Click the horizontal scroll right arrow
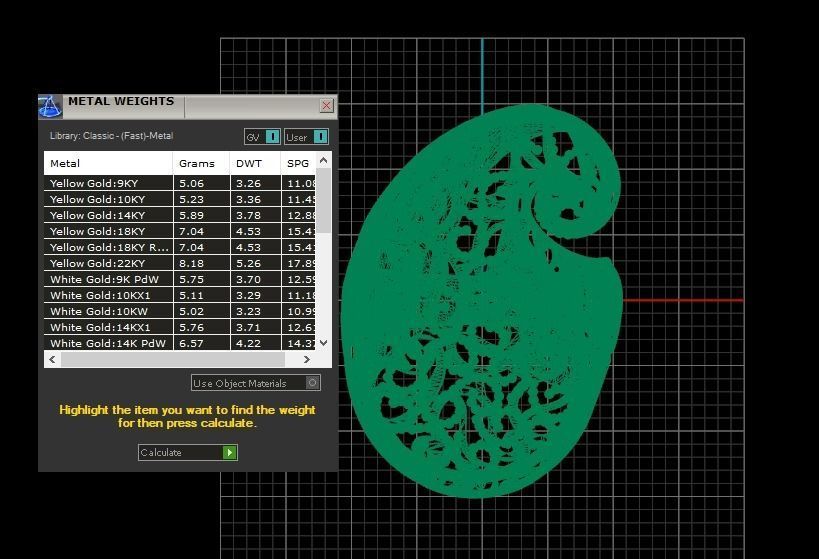Screen dimensions: 819x559 (x=307, y=359)
